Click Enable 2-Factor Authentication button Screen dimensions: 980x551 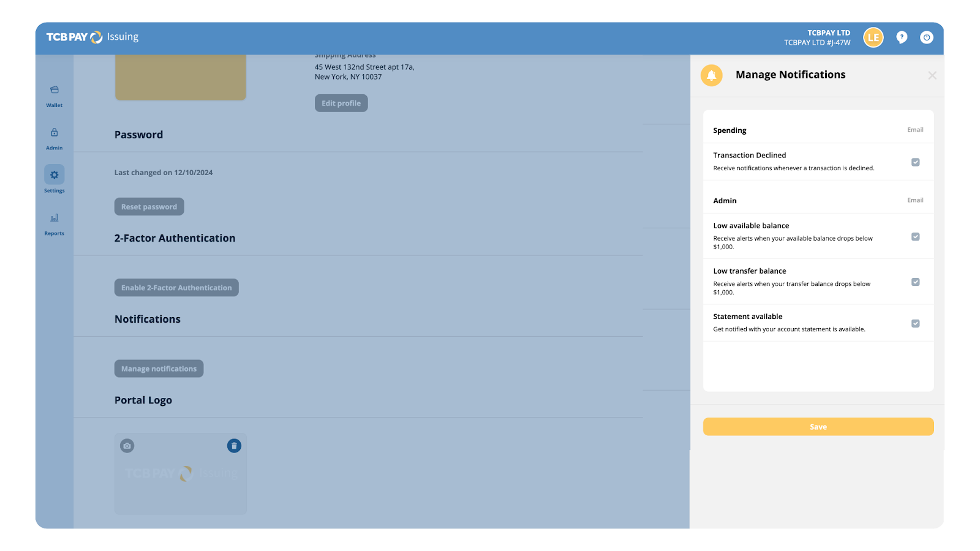tap(176, 288)
